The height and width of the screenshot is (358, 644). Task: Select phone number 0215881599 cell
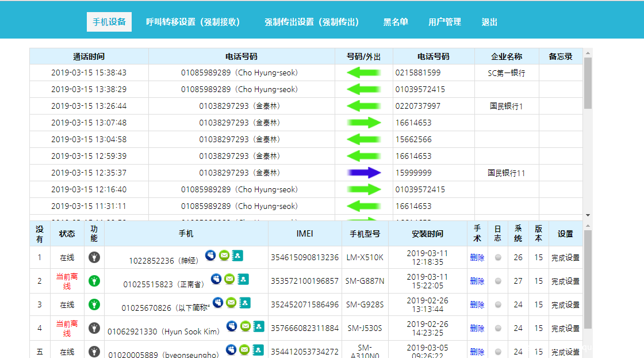(x=434, y=73)
